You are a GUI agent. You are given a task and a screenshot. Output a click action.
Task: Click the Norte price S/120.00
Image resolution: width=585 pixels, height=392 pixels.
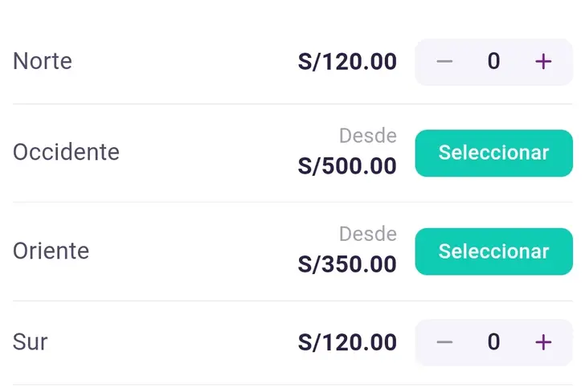click(347, 62)
